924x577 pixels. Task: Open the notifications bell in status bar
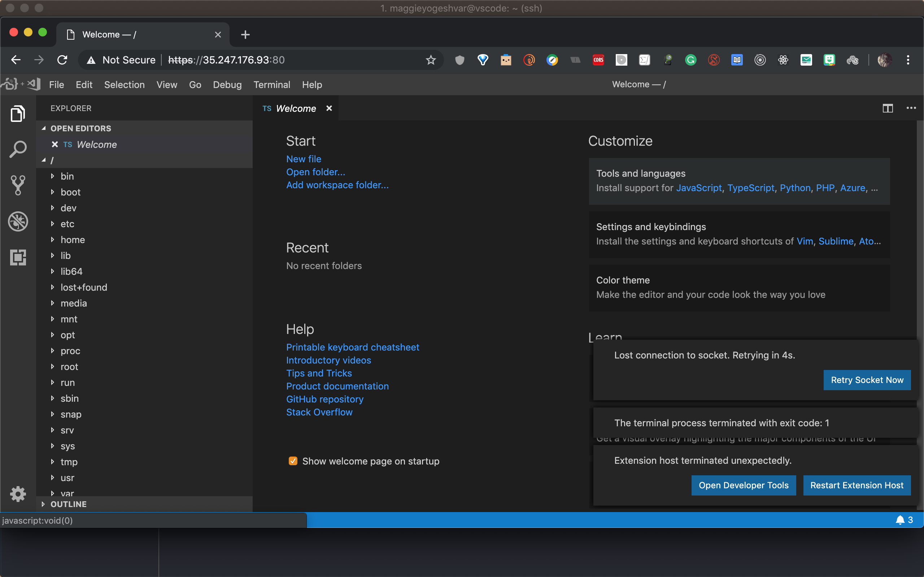[x=900, y=520]
